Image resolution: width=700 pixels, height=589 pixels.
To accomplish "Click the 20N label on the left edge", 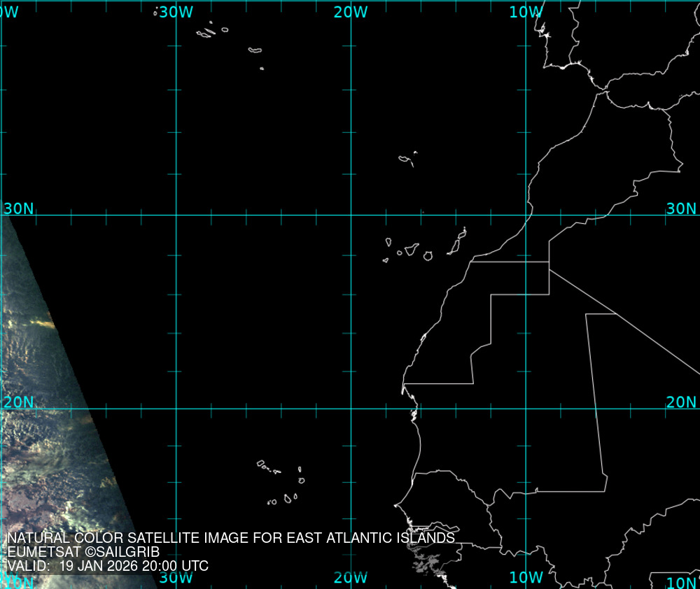I will pos(18,402).
